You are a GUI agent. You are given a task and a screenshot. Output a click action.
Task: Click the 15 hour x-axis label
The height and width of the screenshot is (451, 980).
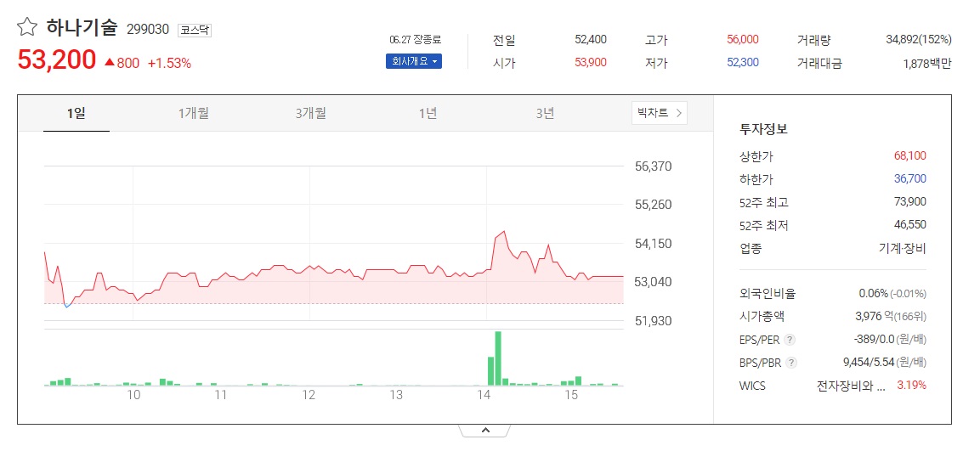(570, 396)
